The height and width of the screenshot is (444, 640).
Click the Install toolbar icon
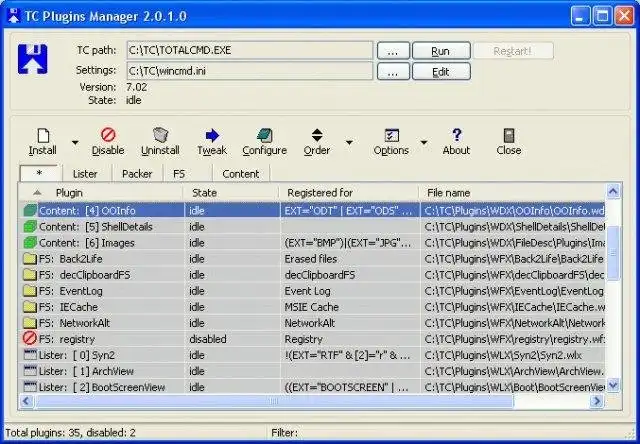click(x=43, y=135)
